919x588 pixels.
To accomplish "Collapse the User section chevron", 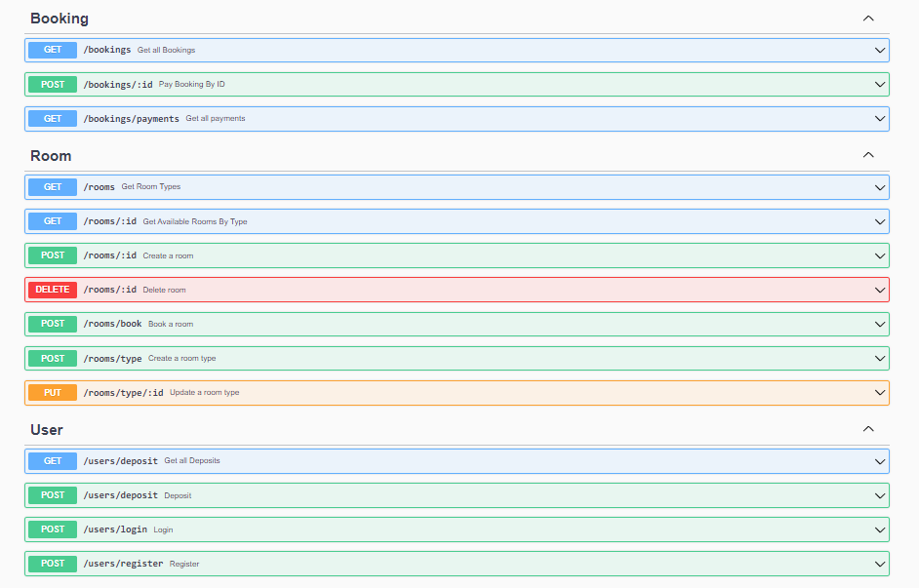I will tap(868, 429).
